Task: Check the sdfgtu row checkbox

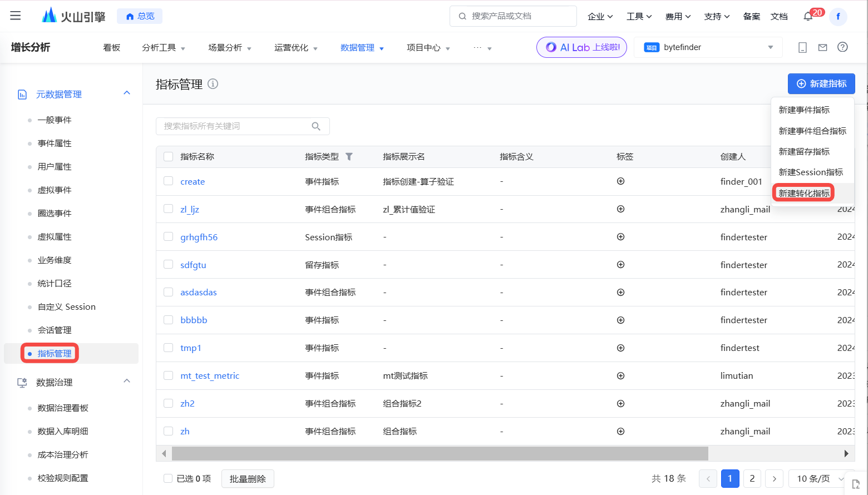Action: 169,264
